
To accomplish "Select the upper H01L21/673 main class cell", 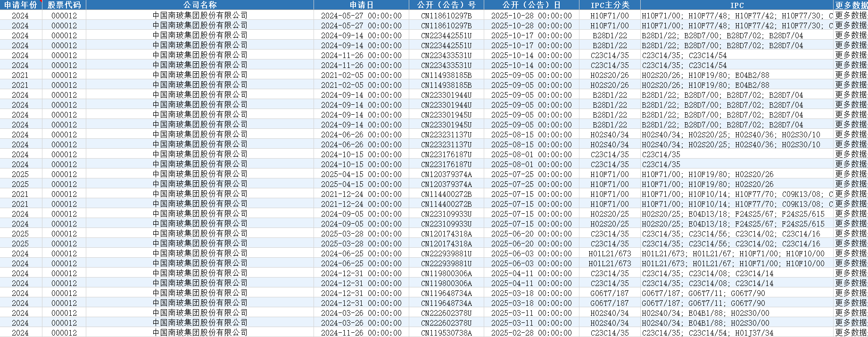I will pos(610,253).
